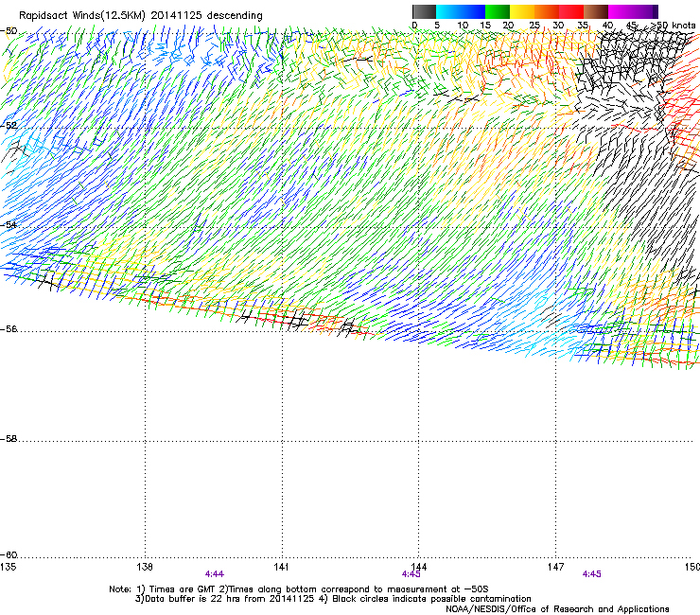Click the '4:45' time label near longitude 147
Screen dimensions: 700x615
592,574
